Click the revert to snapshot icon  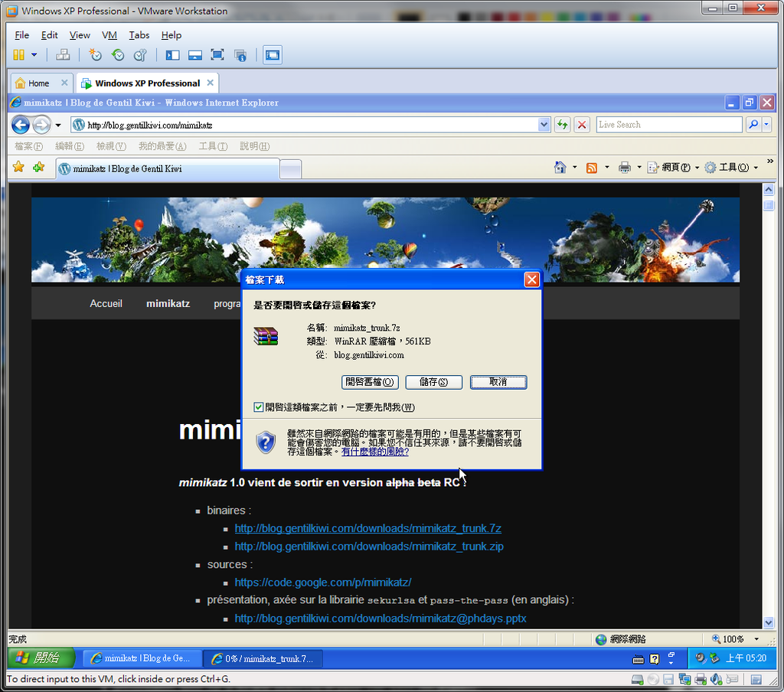118,55
